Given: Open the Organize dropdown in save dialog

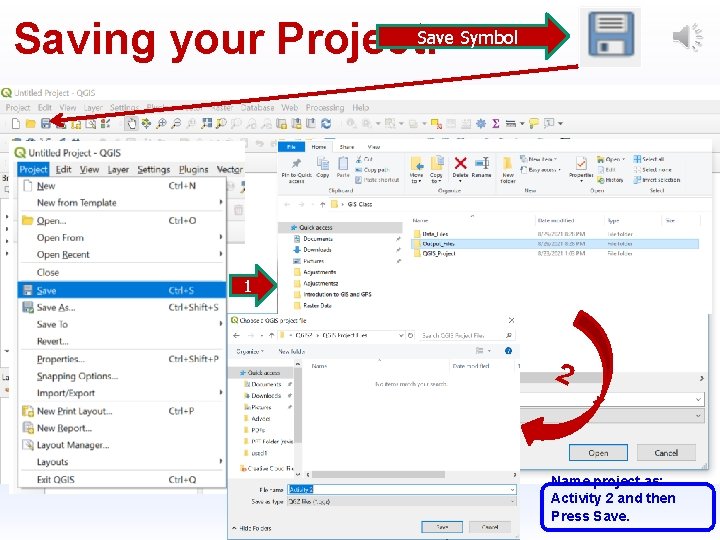Looking at the screenshot, I should coord(250,351).
